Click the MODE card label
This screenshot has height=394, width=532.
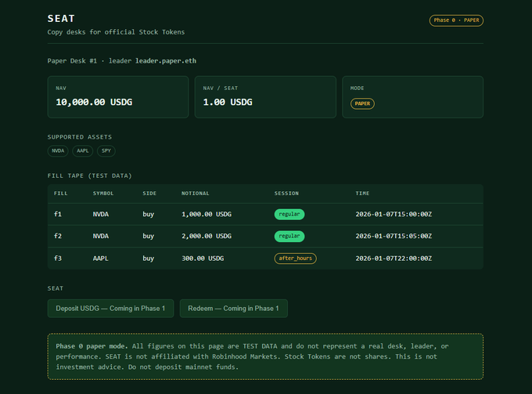click(357, 88)
